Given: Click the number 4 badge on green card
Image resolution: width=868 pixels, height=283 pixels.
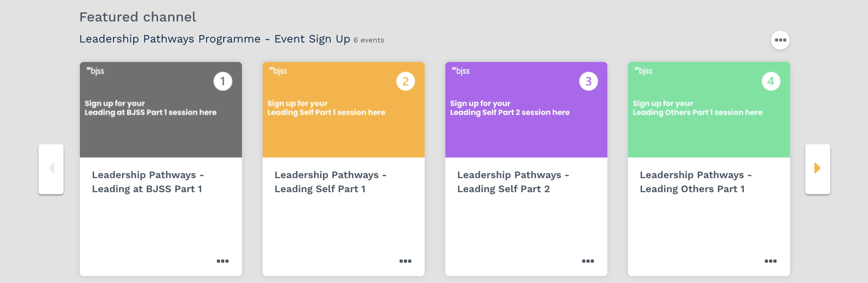Looking at the screenshot, I should [x=771, y=81].
